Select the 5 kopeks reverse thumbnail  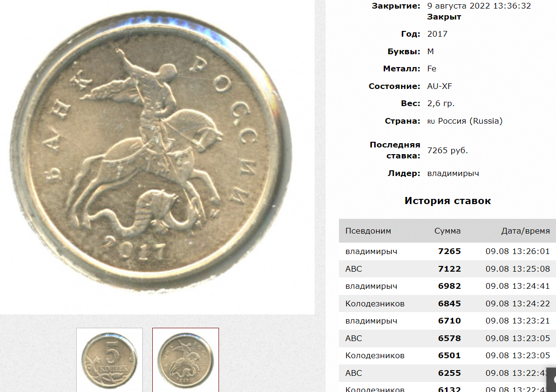109,360
